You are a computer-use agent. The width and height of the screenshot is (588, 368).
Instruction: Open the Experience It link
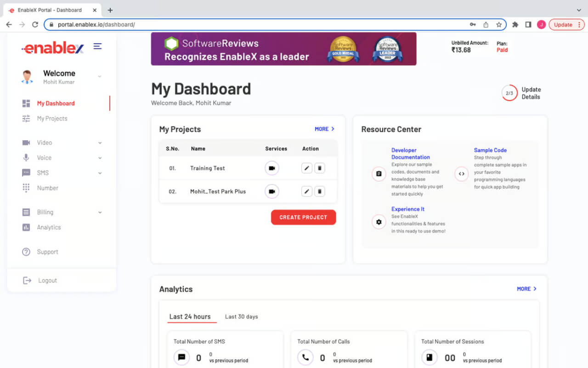(x=408, y=209)
